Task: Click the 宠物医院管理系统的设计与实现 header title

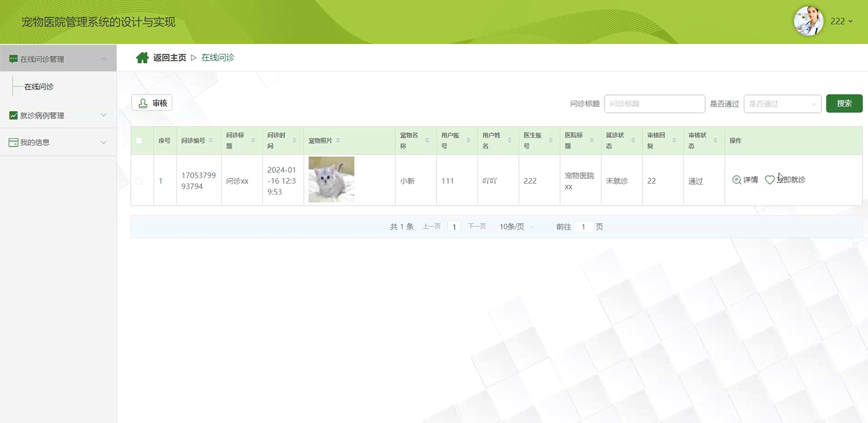Action: click(98, 22)
